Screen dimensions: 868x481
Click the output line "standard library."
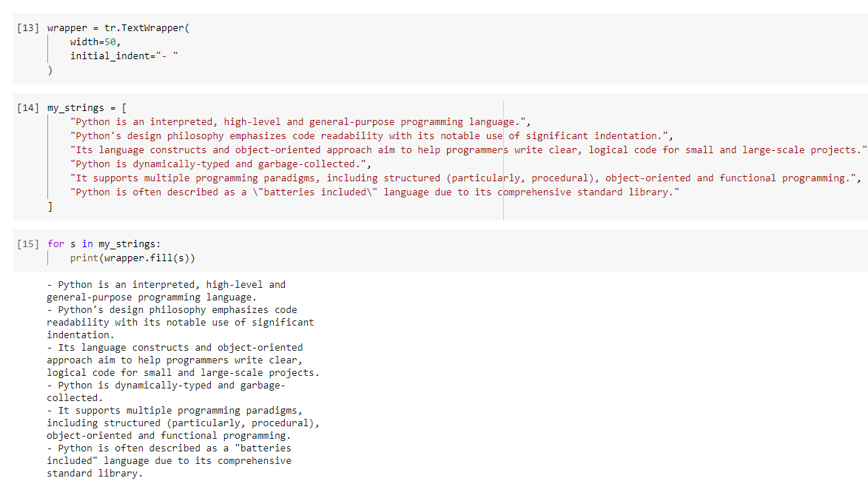click(x=95, y=474)
